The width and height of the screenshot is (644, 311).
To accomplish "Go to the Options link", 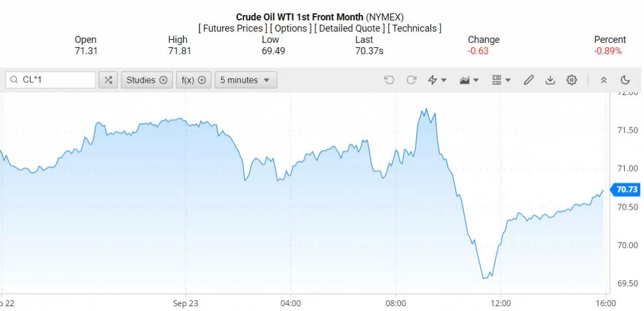I will (290, 28).
